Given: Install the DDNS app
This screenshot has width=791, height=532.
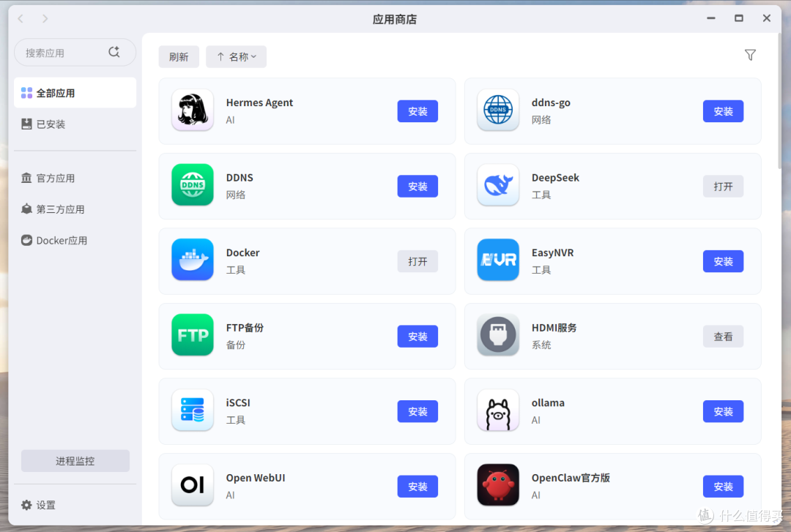Looking at the screenshot, I should click(417, 187).
